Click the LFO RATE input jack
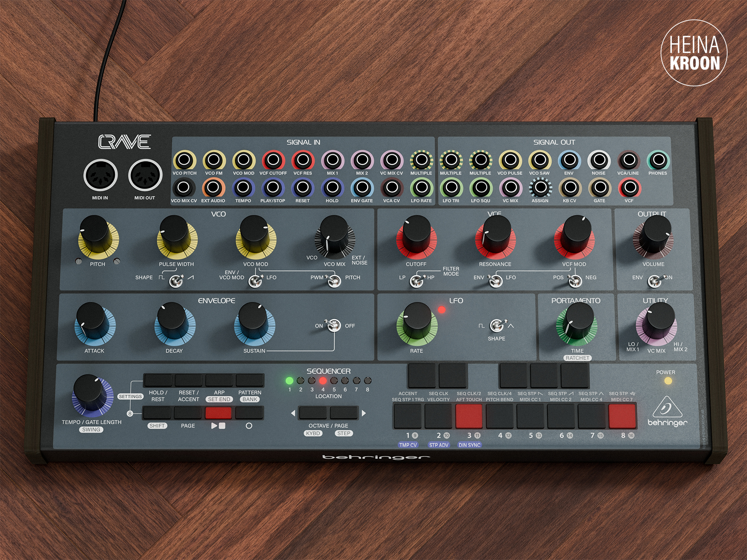This screenshot has height=560, width=747. pos(422,188)
